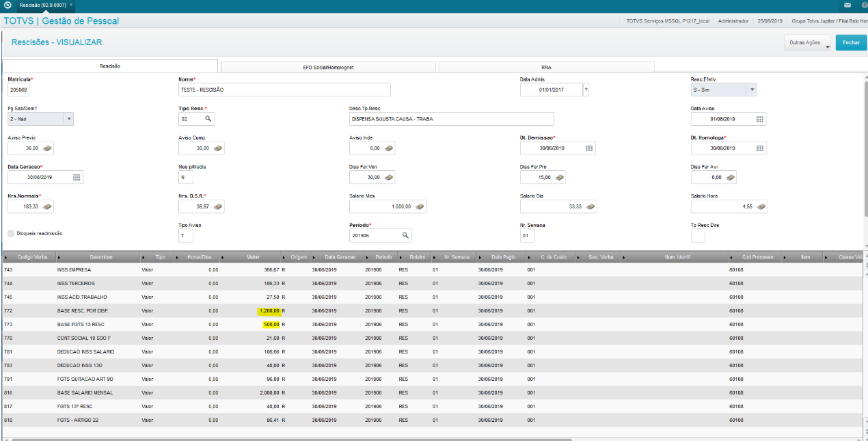Open the calculator icon for Dias Fer.Ven
Image resolution: width=868 pixels, height=441 pixels.
point(390,177)
